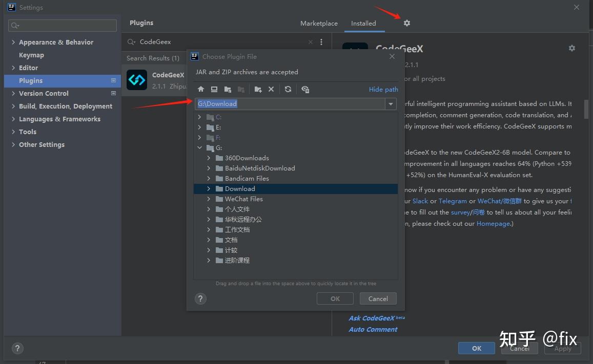This screenshot has height=364, width=593.
Task: Jump to project directory icon
Action: coord(227,89)
